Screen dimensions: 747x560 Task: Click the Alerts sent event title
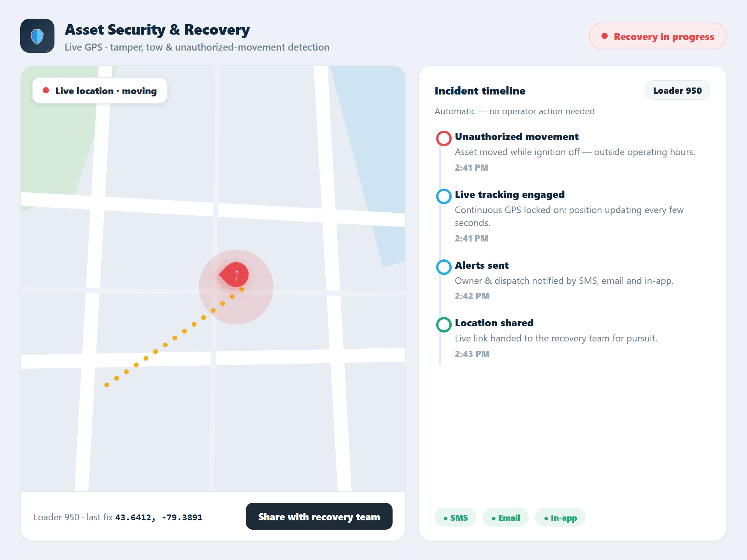click(x=482, y=265)
